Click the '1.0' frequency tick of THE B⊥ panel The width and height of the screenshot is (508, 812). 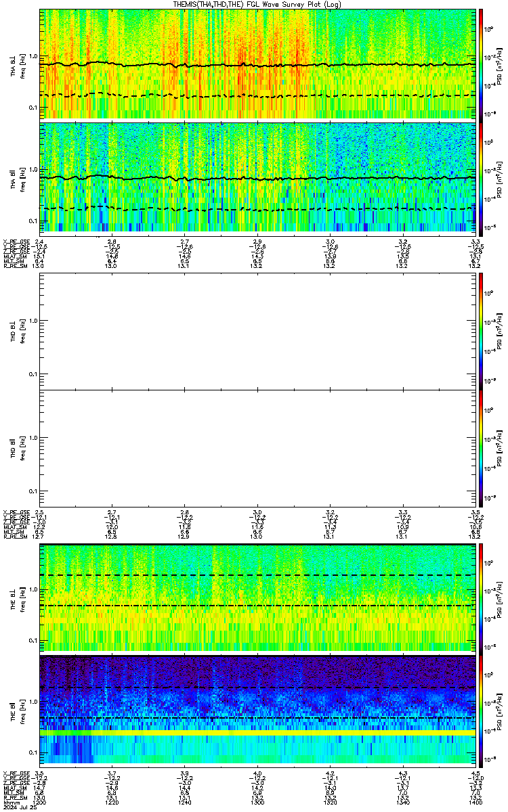[33, 588]
